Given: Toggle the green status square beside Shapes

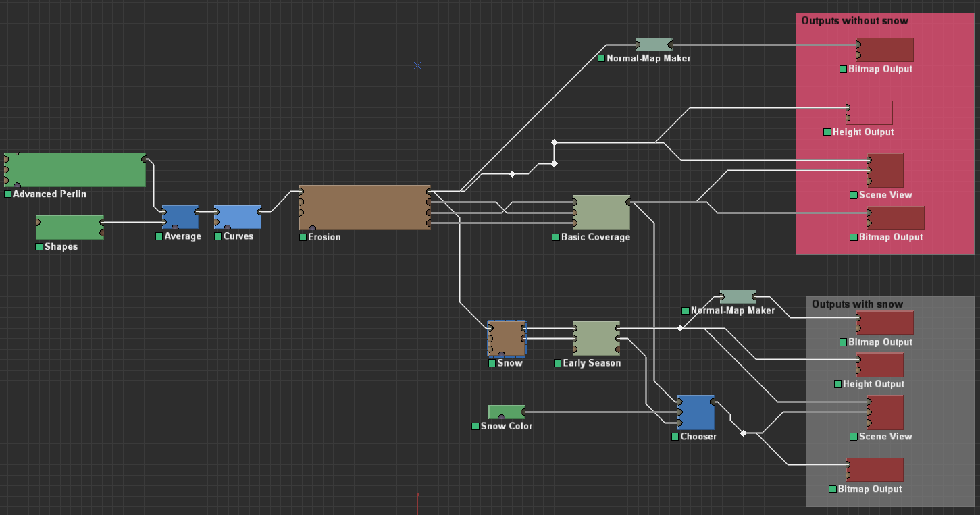Looking at the screenshot, I should (x=39, y=247).
